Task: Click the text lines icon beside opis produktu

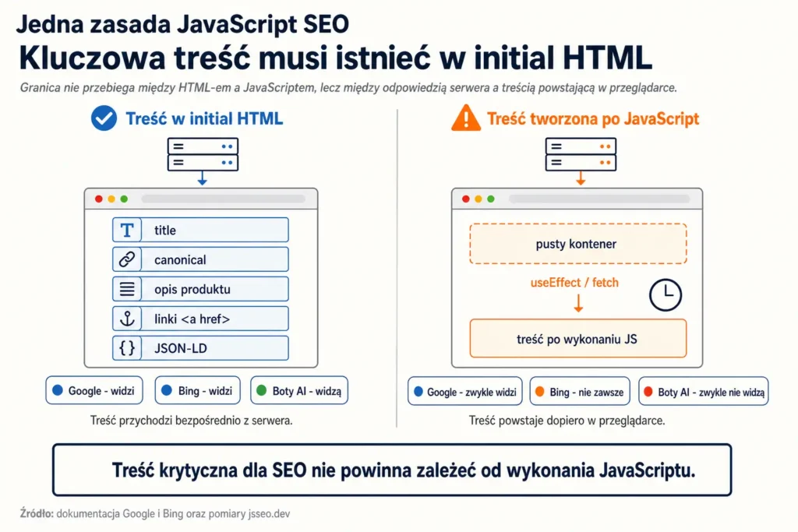Action: pos(127,289)
